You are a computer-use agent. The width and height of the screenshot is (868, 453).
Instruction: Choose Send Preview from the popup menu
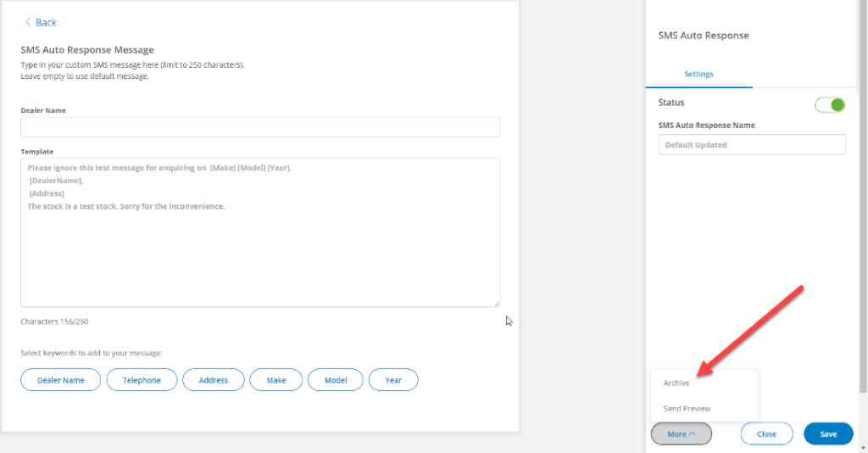click(687, 409)
